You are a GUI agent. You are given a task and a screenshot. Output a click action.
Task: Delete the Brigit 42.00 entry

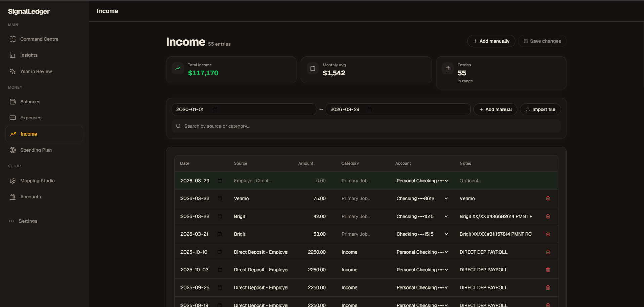coord(548,216)
